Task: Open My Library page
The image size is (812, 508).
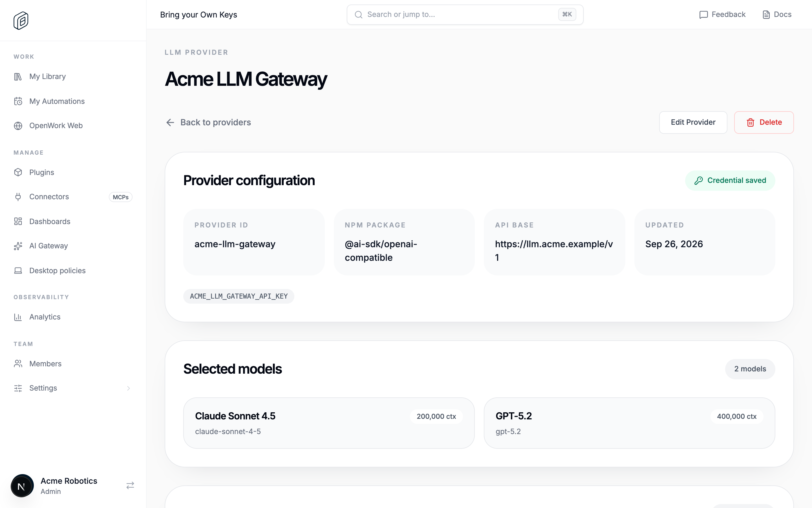Action: [x=73, y=76]
